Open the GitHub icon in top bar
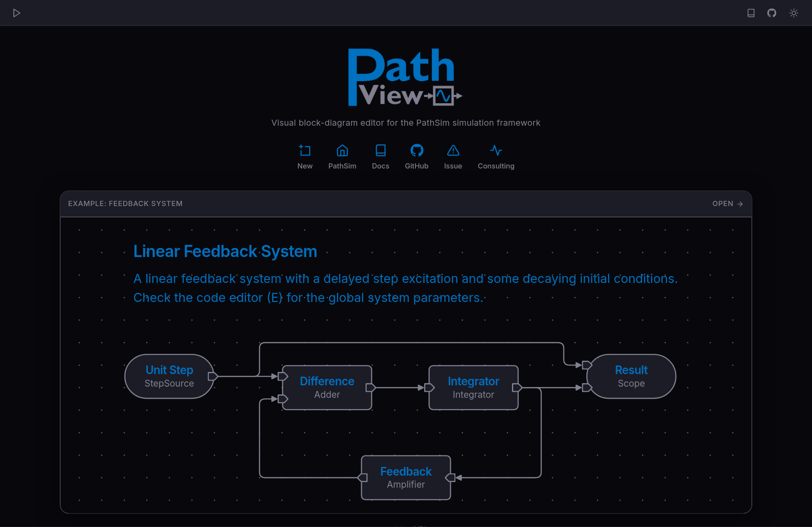This screenshot has height=527, width=812. click(772, 13)
